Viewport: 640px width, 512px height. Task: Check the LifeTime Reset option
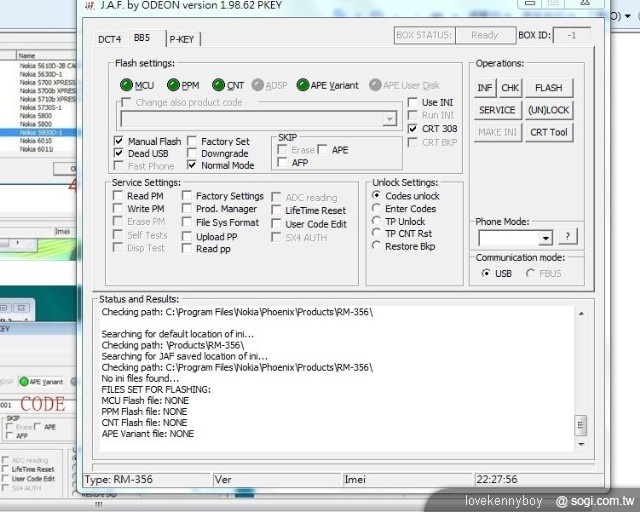(276, 210)
